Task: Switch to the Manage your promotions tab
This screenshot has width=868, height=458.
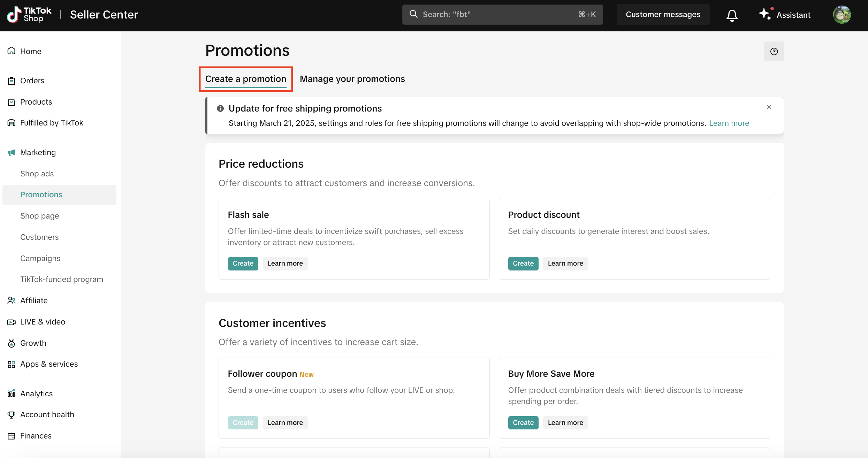Action: [x=352, y=79]
